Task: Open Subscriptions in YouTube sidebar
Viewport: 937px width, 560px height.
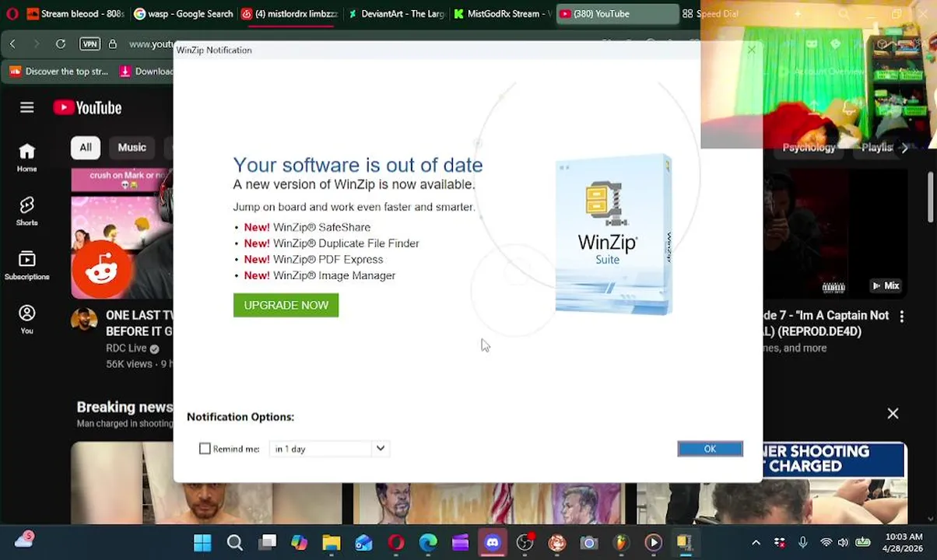Action: coord(27,266)
